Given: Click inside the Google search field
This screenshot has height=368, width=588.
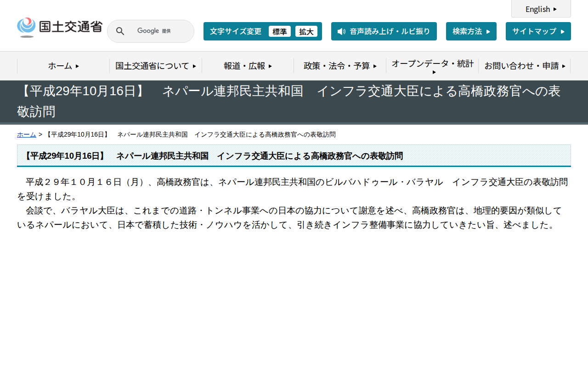Looking at the screenshot, I should (x=156, y=31).
